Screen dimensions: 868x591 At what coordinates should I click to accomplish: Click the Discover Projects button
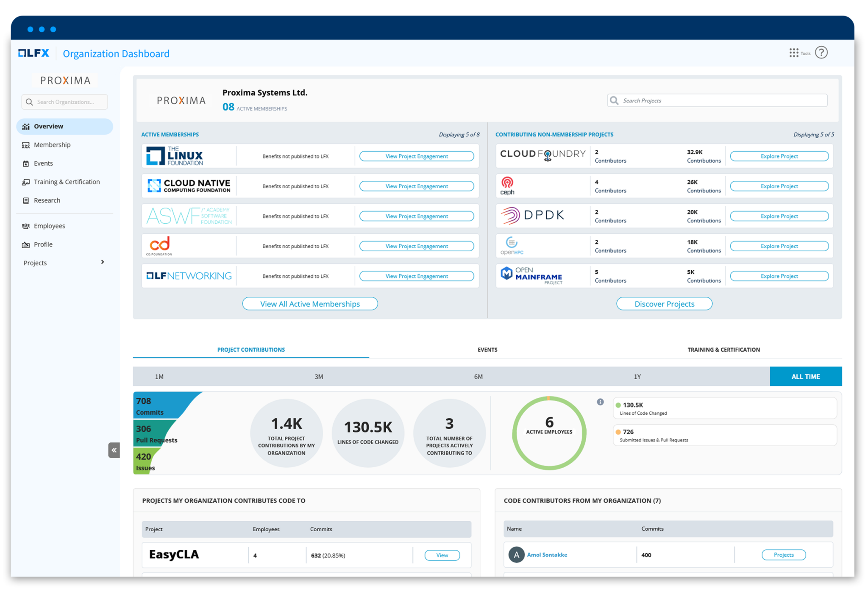coord(664,303)
